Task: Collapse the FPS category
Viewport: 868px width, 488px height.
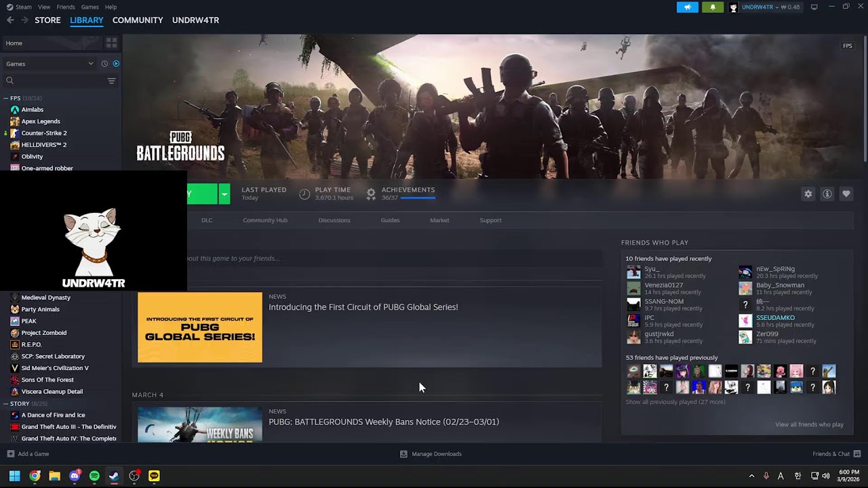Action: [5, 98]
